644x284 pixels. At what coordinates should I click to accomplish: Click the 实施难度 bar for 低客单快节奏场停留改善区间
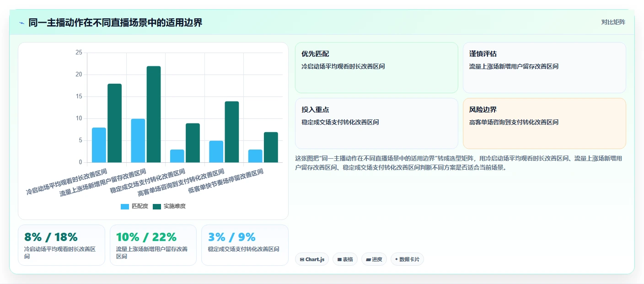271,147
